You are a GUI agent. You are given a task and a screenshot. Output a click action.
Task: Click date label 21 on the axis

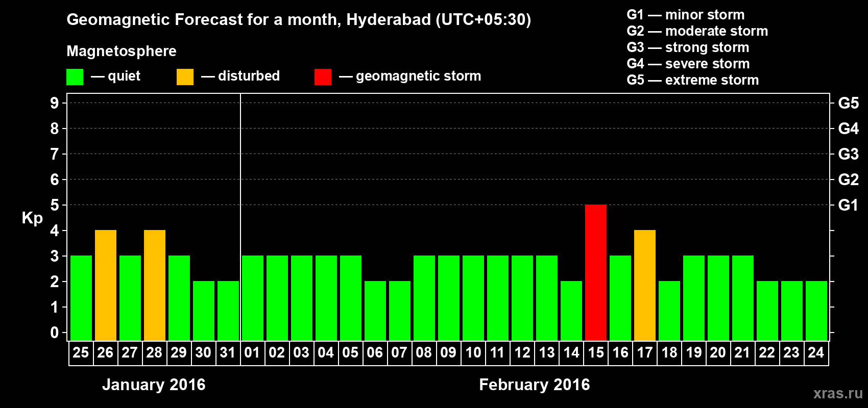(x=742, y=353)
